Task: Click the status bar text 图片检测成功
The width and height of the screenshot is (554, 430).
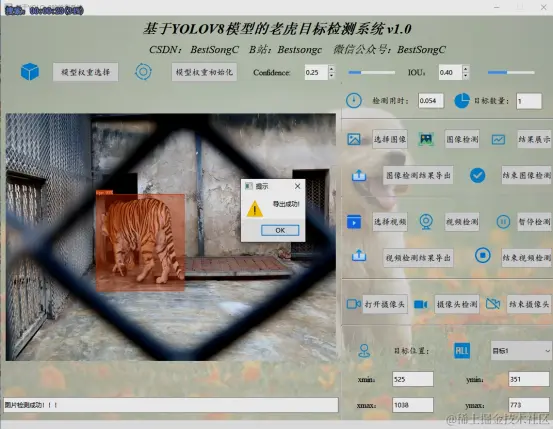Action: [31, 405]
